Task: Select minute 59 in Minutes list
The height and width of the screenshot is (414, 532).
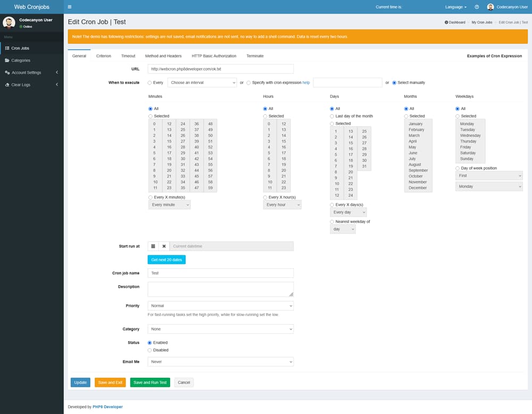Action: tap(210, 188)
